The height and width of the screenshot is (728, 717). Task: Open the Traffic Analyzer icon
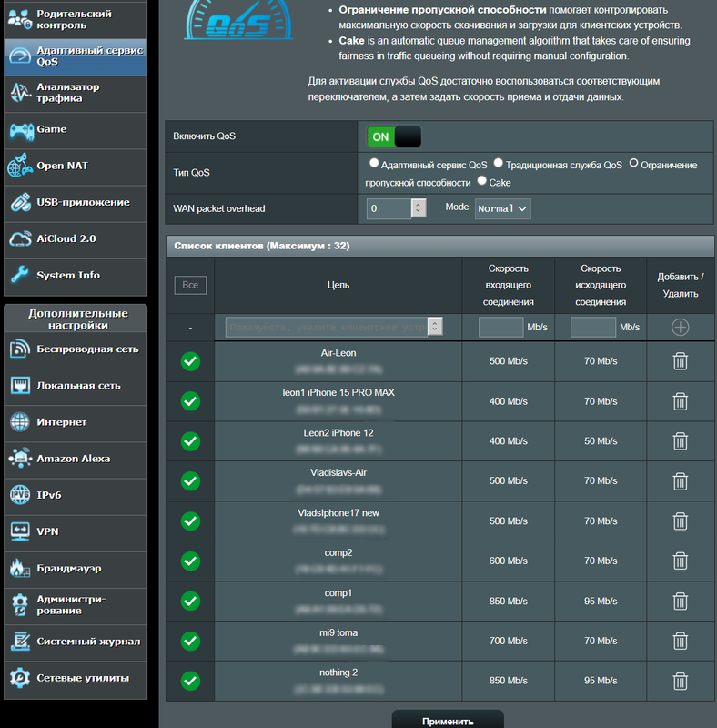[20, 93]
